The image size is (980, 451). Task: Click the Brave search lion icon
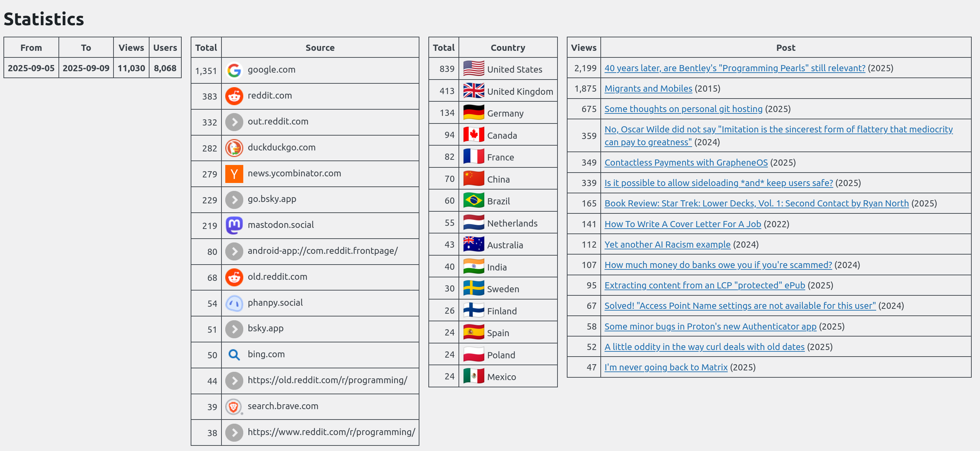(x=234, y=406)
